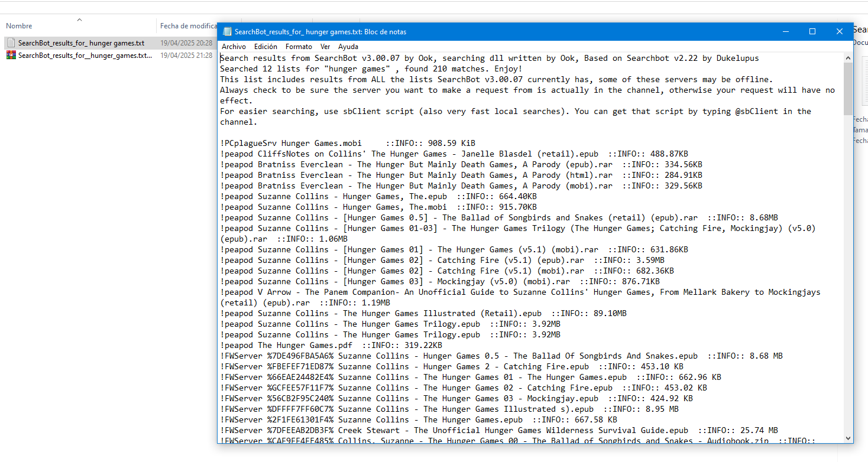Click the 'For easier searching, use sbClient' line
Screen dimensions: 868x462
[x=516, y=116]
